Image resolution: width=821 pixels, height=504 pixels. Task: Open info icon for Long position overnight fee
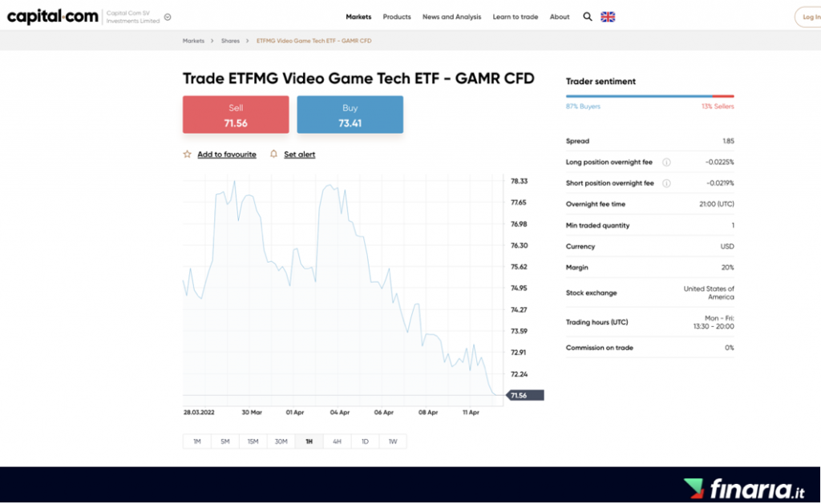[x=666, y=162]
